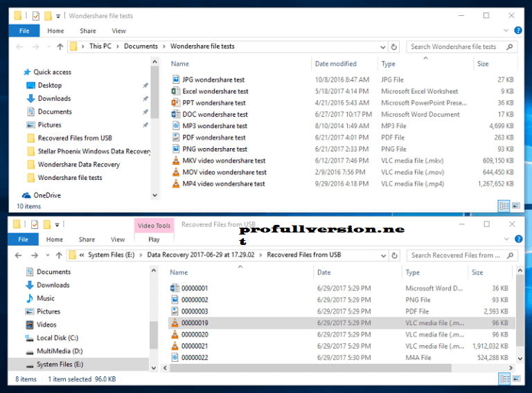Go back in the Recovered Files window
Screen dimensions: 532x393
pos(19,255)
